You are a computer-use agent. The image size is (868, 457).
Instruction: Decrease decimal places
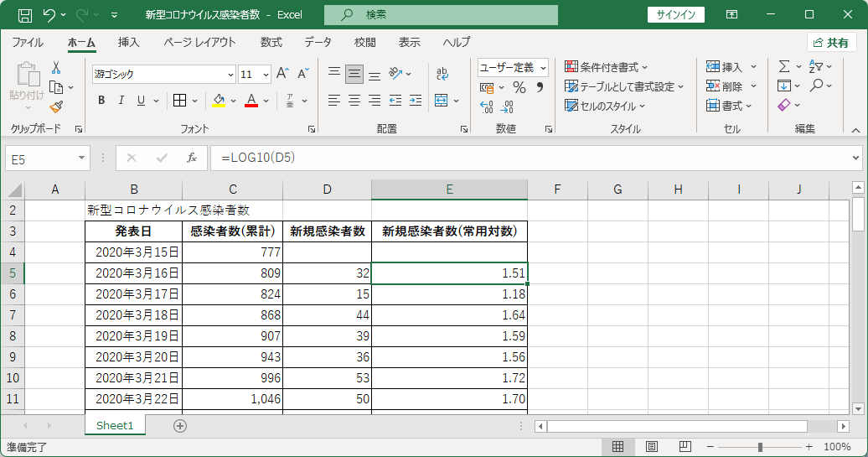pyautogui.click(x=507, y=106)
